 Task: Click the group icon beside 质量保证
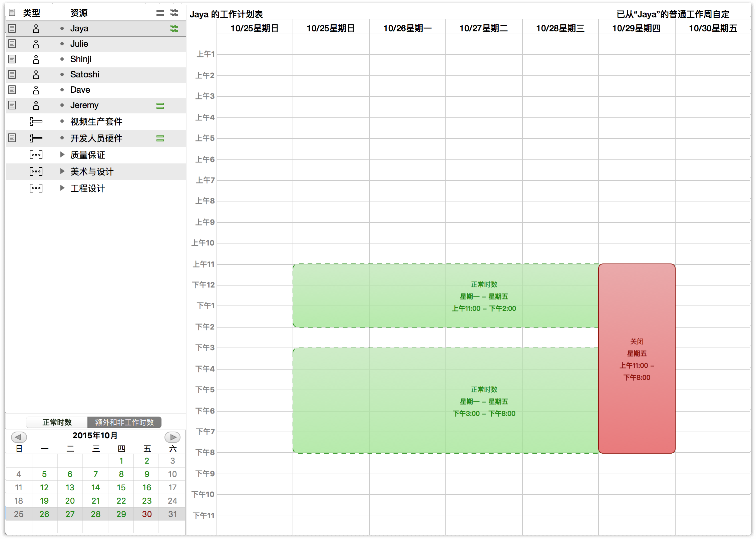pos(36,155)
